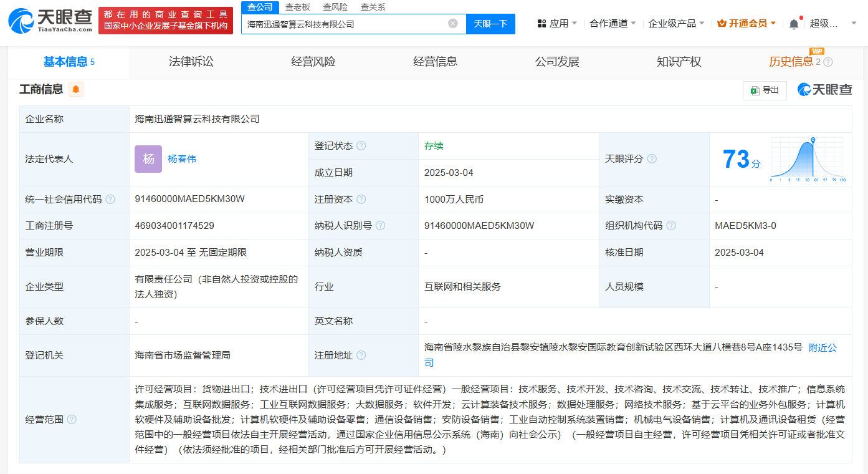The width and height of the screenshot is (868, 474).
Task: Switch to the 法律诉讼 tab
Action: point(191,62)
